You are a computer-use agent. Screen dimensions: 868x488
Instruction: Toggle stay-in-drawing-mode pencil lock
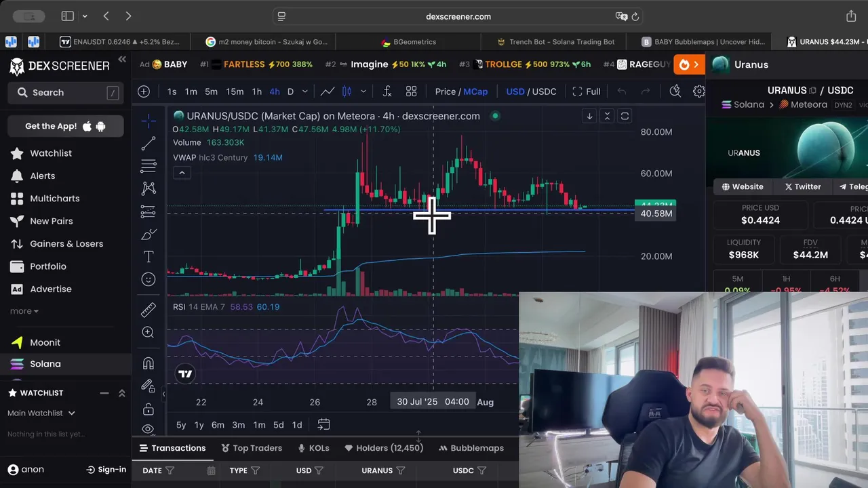click(x=148, y=386)
